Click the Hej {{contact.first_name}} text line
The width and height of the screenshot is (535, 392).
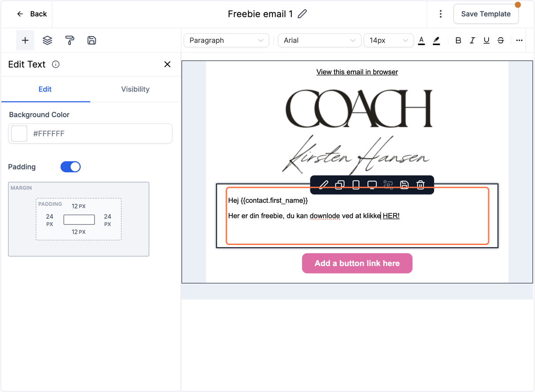click(268, 200)
